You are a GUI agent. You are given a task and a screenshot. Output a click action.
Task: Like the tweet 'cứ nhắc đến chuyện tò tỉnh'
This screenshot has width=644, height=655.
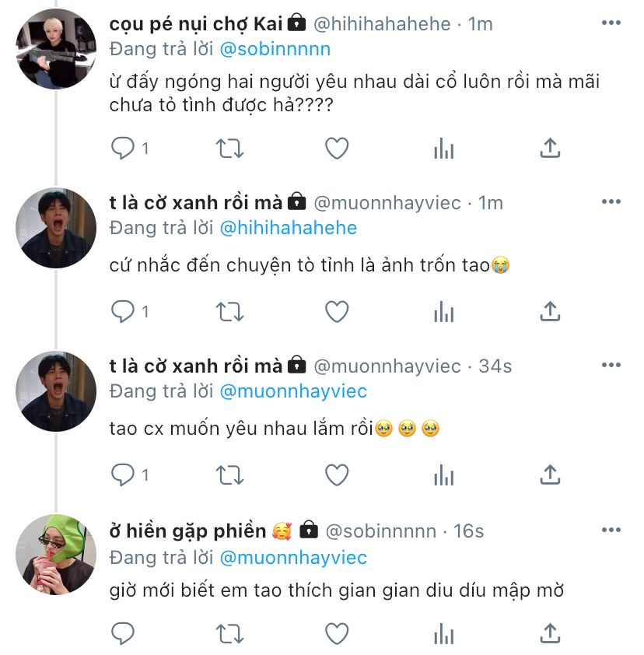point(337,312)
